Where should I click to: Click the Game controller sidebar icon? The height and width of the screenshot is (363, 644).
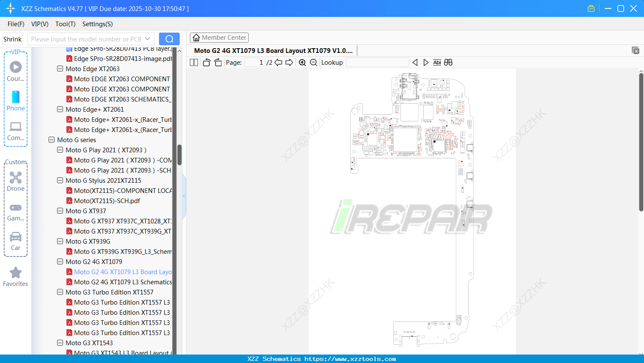click(15, 207)
